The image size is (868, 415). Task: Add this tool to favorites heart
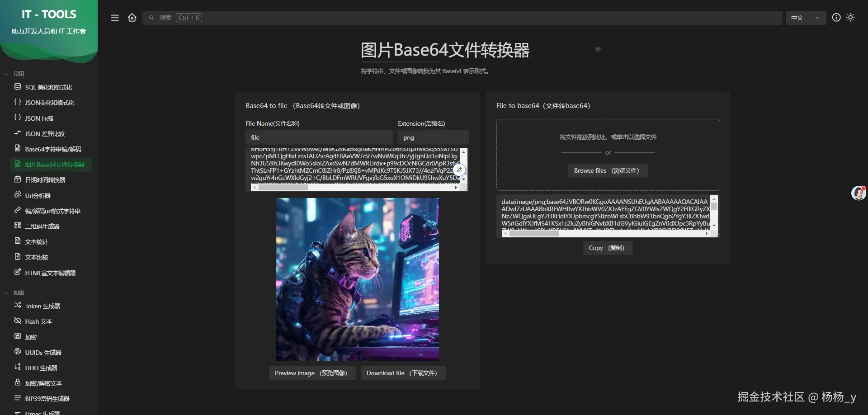598,49
